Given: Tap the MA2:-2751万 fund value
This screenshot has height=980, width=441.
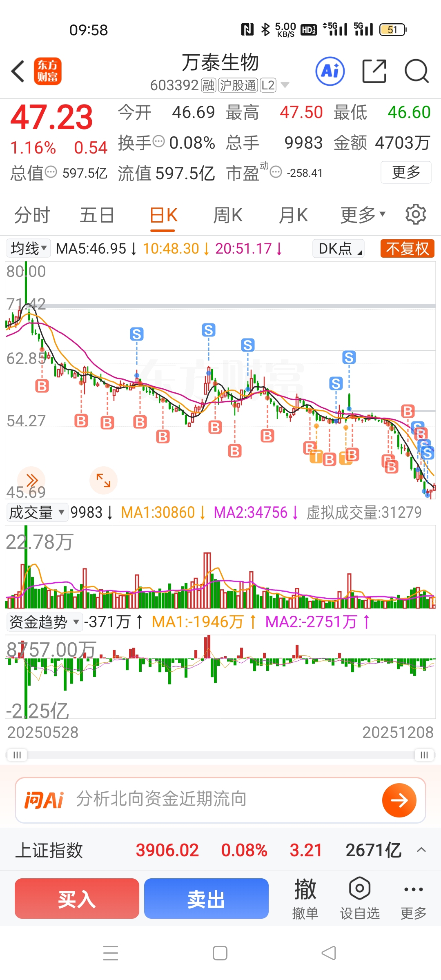Looking at the screenshot, I should pyautogui.click(x=316, y=622).
